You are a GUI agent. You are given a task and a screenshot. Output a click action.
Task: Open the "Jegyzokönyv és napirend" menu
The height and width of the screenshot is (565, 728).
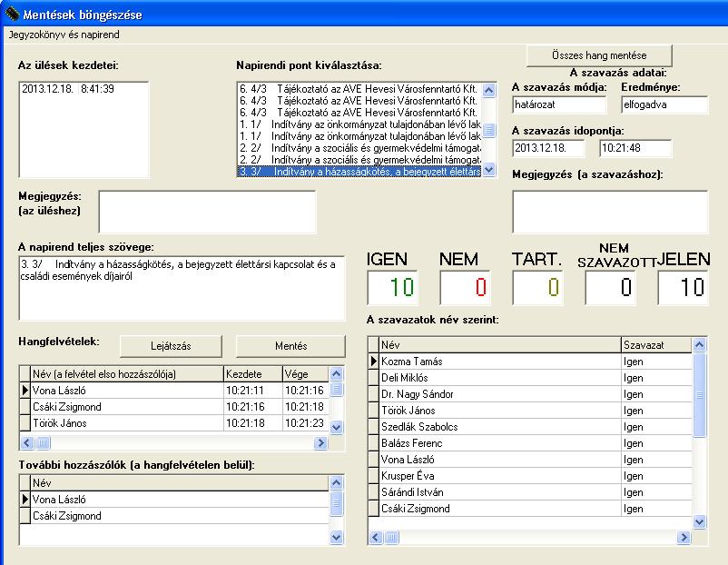point(64,35)
